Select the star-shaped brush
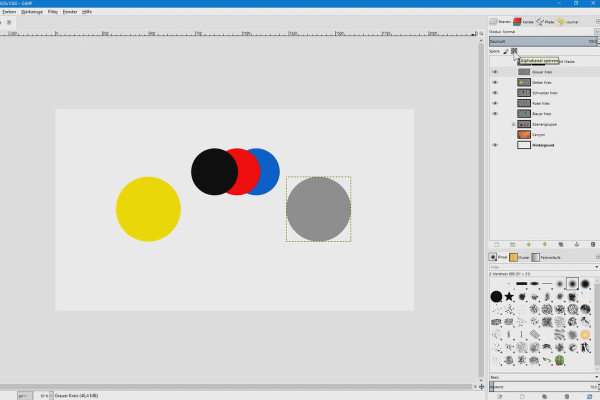The image size is (600, 400). click(509, 296)
